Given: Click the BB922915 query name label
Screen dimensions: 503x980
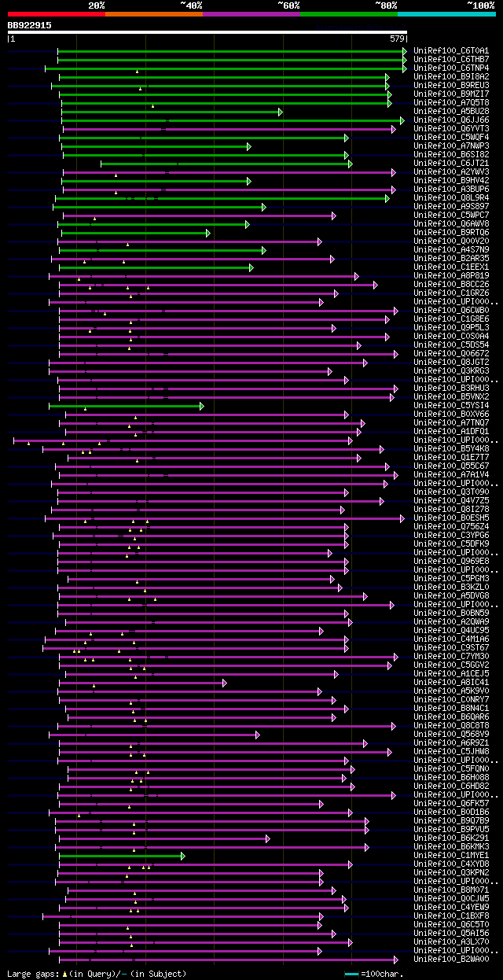Looking at the screenshot, I should (30, 25).
